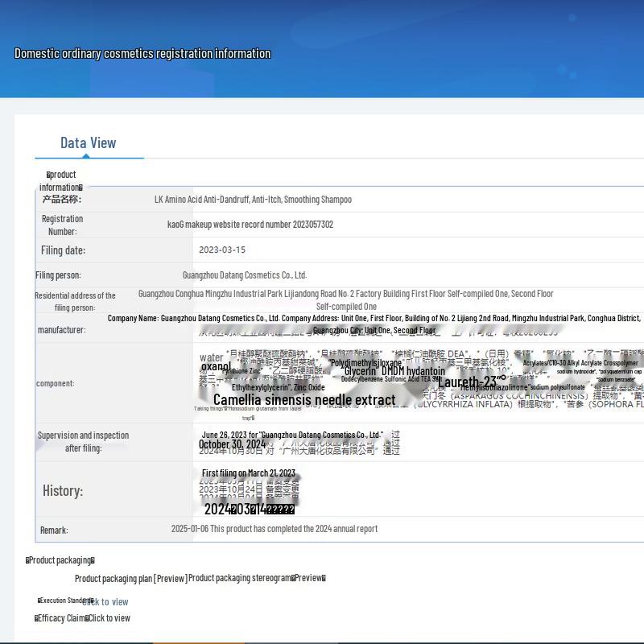644x644 pixels.
Task: Switch to the Data View tab
Action: click(x=89, y=143)
